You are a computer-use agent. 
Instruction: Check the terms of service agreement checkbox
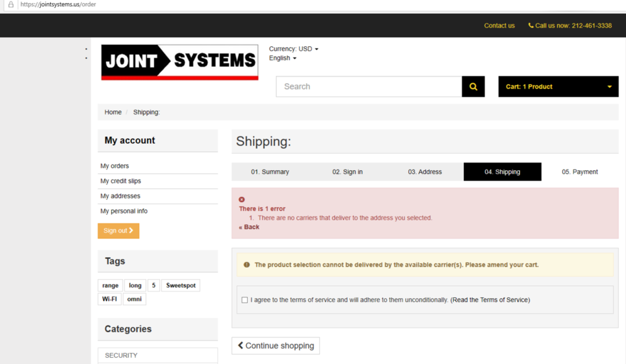245,300
